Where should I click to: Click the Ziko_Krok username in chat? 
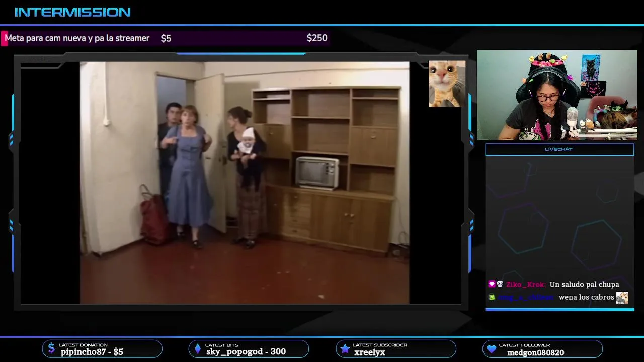click(526, 284)
